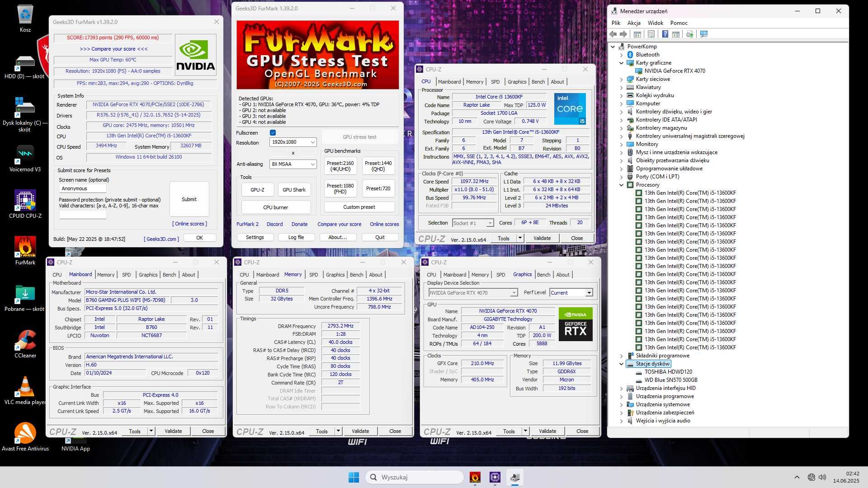Open the Plik menu in Device Manager
The image size is (868, 488).
pyautogui.click(x=616, y=23)
